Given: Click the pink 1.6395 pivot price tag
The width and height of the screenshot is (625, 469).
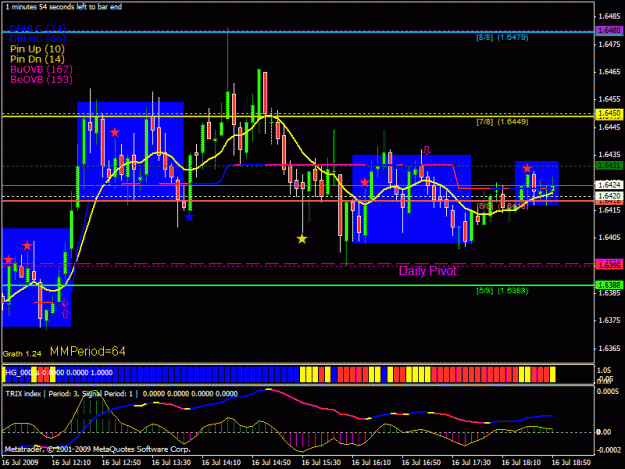Looking at the screenshot, I should [609, 265].
